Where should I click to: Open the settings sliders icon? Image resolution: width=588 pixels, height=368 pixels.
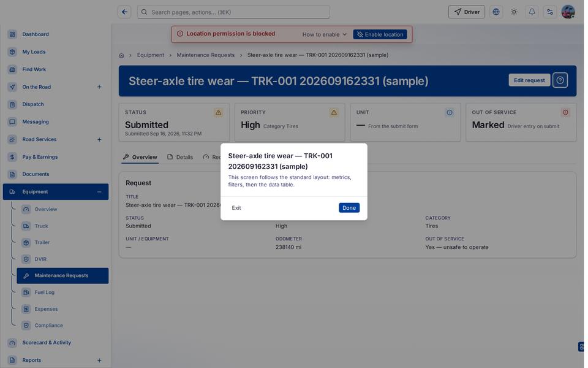coord(550,12)
